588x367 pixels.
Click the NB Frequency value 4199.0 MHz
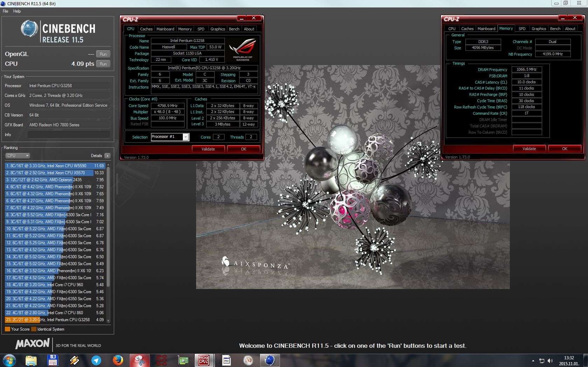click(553, 54)
